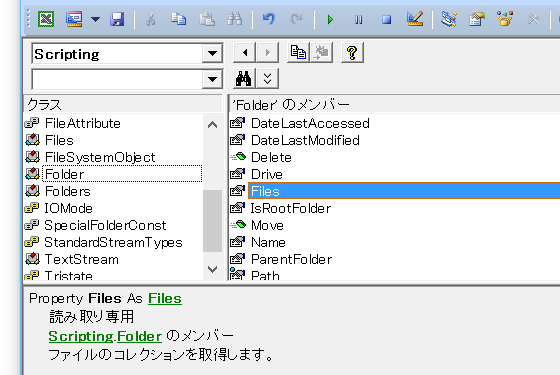Select the Delete method

coord(271,158)
